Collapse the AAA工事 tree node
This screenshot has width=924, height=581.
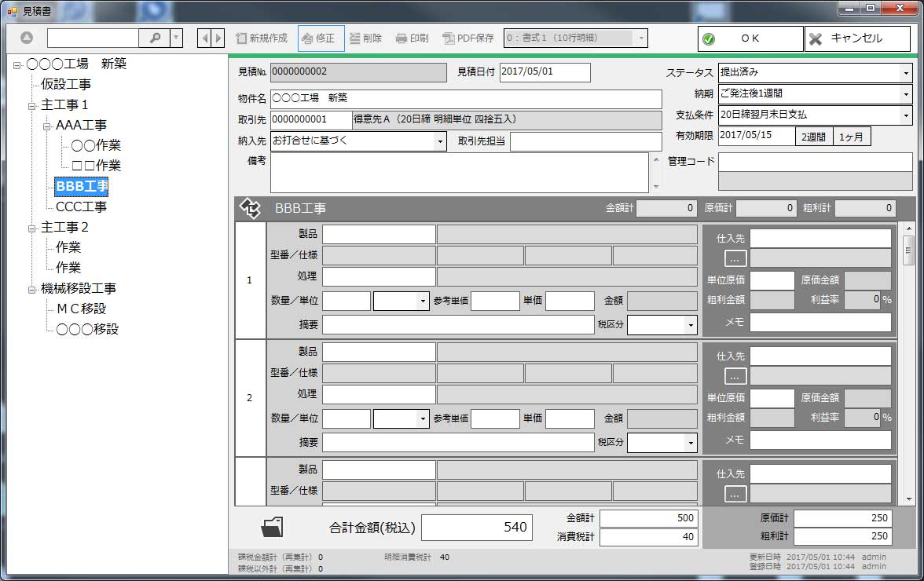coord(46,126)
